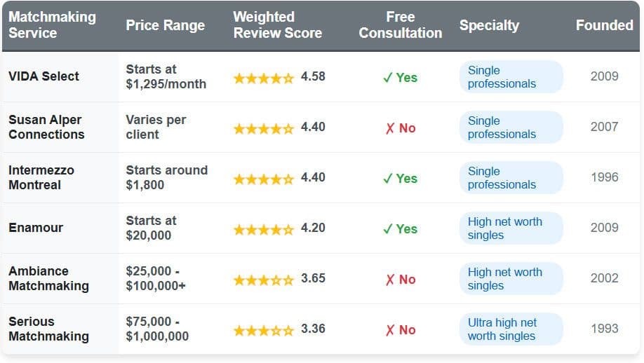Click green Yes checkmark for Enamour
Image resolution: width=644 pixels, height=363 pixels.
(x=400, y=229)
